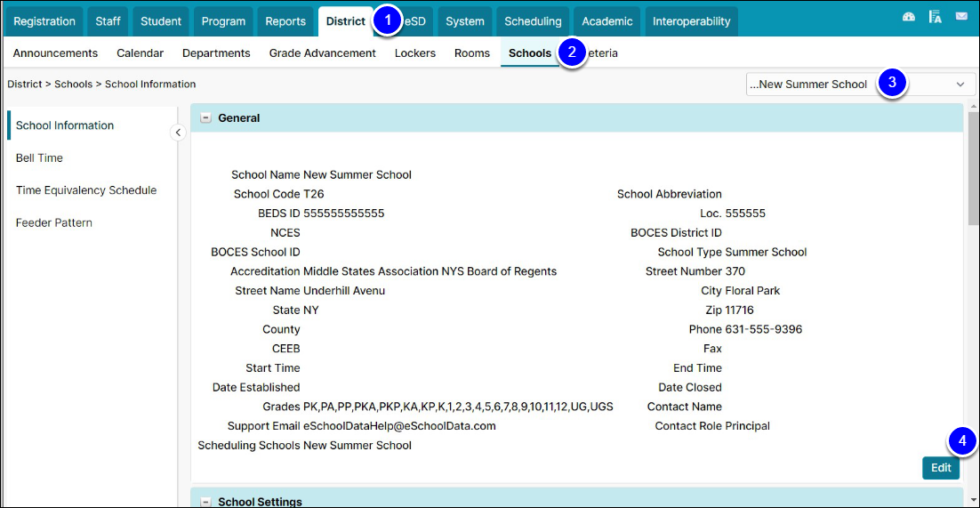This screenshot has width=980, height=508.
Task: Click the Street Name value Underhill Avenu
Action: [344, 291]
